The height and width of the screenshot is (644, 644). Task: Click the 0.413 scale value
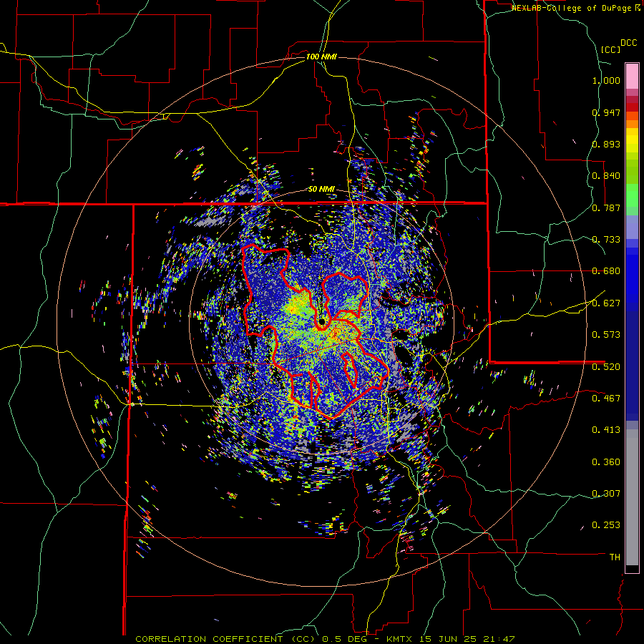pyautogui.click(x=606, y=430)
